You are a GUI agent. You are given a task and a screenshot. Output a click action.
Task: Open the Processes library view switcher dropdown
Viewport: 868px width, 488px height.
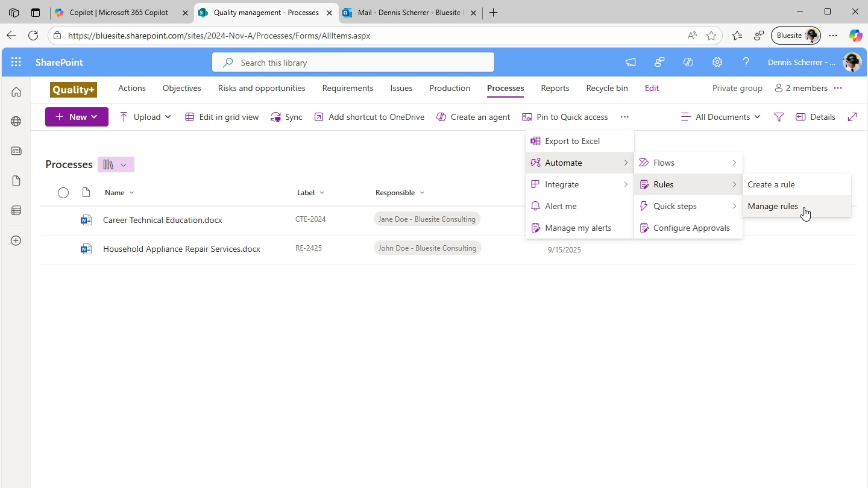[116, 164]
